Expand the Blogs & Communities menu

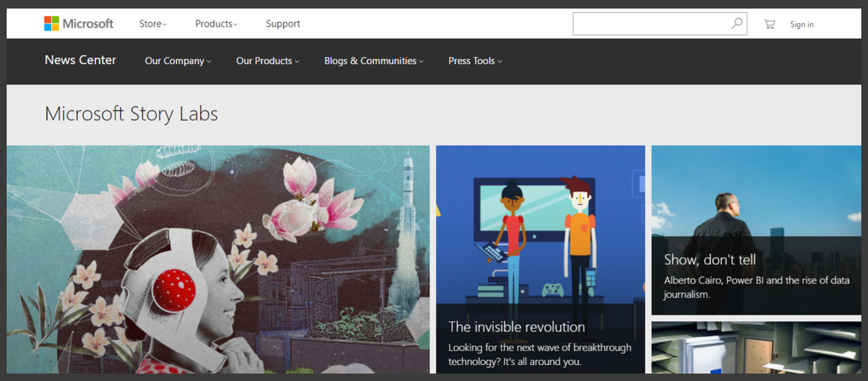tap(374, 61)
